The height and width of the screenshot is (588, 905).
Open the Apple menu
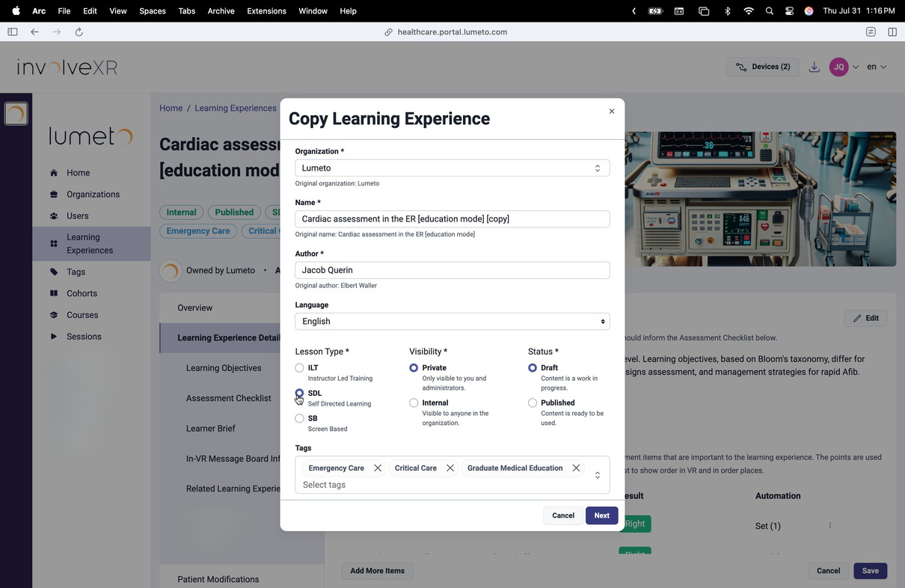(16, 11)
